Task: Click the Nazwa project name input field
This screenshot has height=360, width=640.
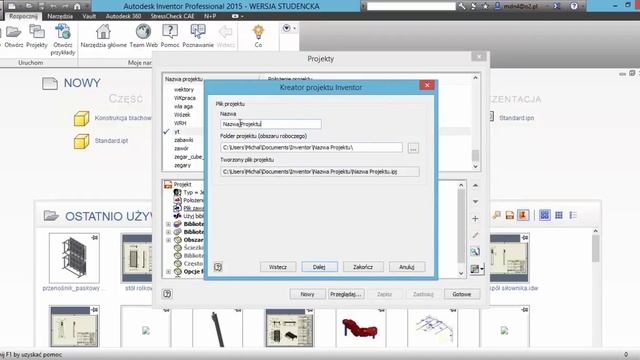Action: [271, 124]
